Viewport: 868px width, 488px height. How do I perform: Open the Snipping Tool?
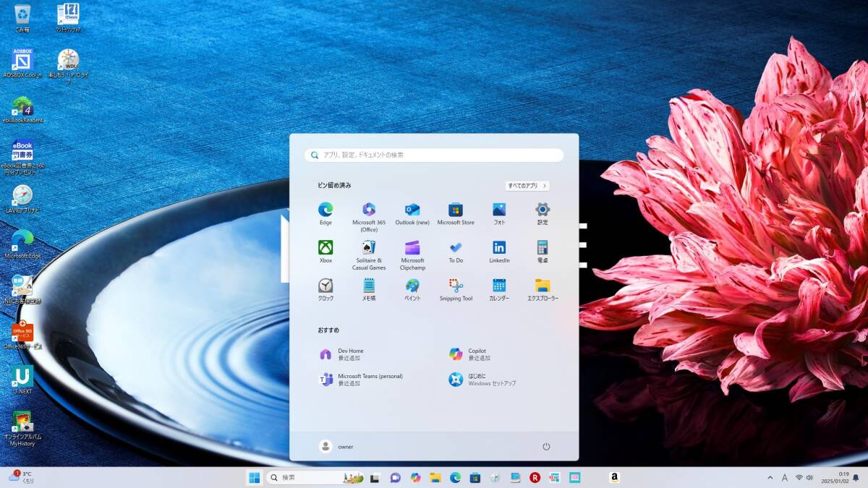pos(456,289)
